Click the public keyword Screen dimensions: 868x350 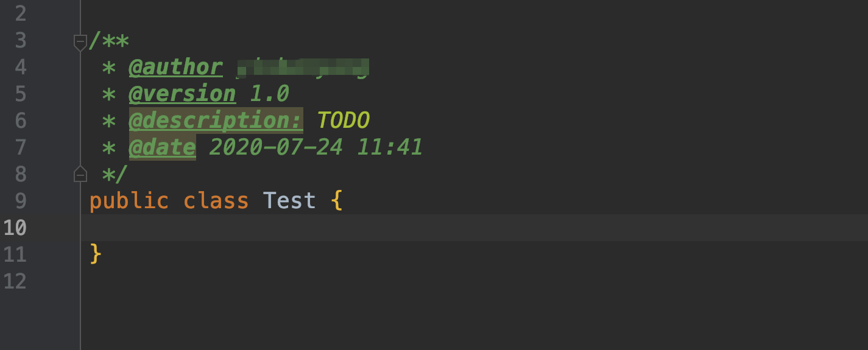point(129,201)
